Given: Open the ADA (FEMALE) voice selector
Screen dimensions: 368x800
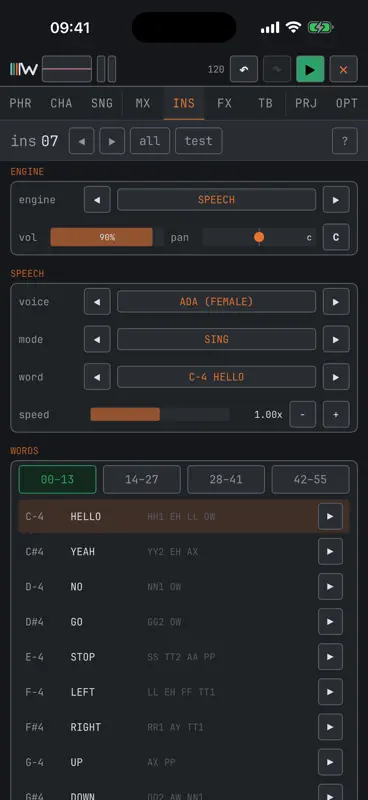Looking at the screenshot, I should coord(216,302).
